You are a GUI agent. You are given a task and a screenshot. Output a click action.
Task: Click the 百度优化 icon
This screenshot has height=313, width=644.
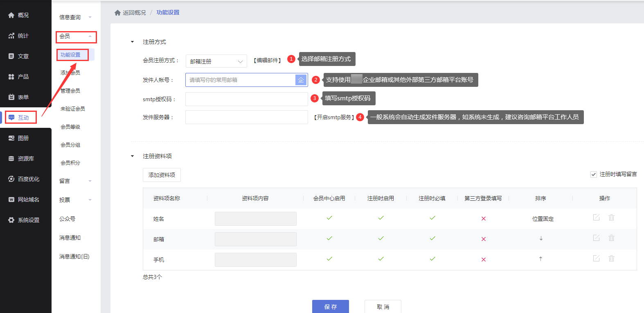pos(11,179)
